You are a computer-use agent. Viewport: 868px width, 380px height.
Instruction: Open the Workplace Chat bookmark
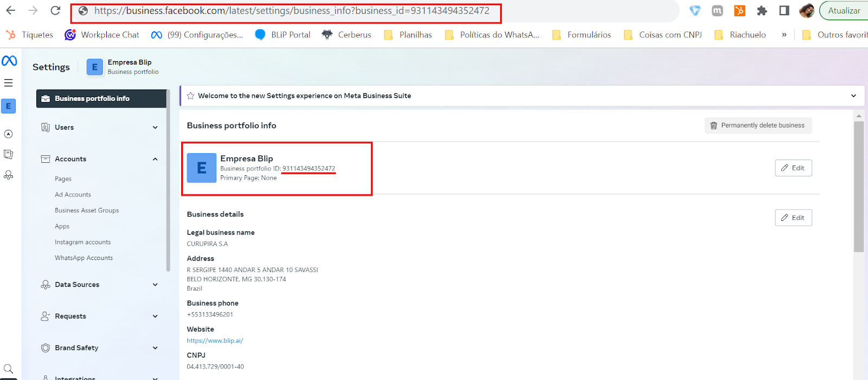coord(102,35)
